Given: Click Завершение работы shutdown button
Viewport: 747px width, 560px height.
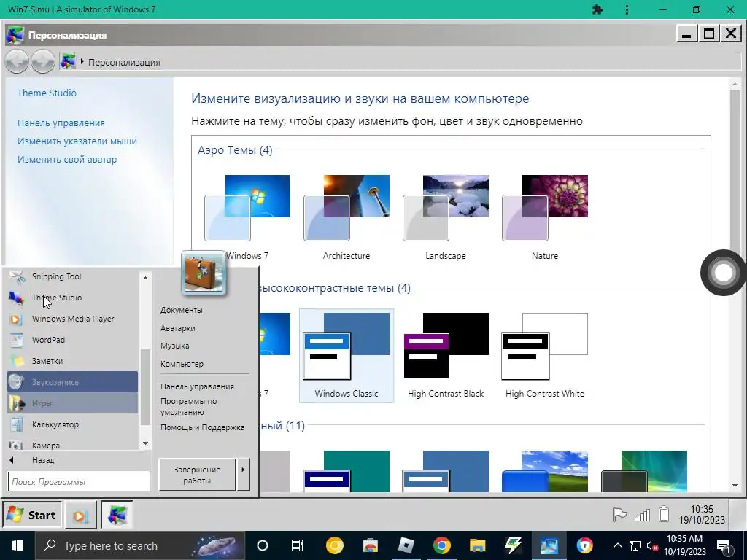Looking at the screenshot, I should pos(197,475).
